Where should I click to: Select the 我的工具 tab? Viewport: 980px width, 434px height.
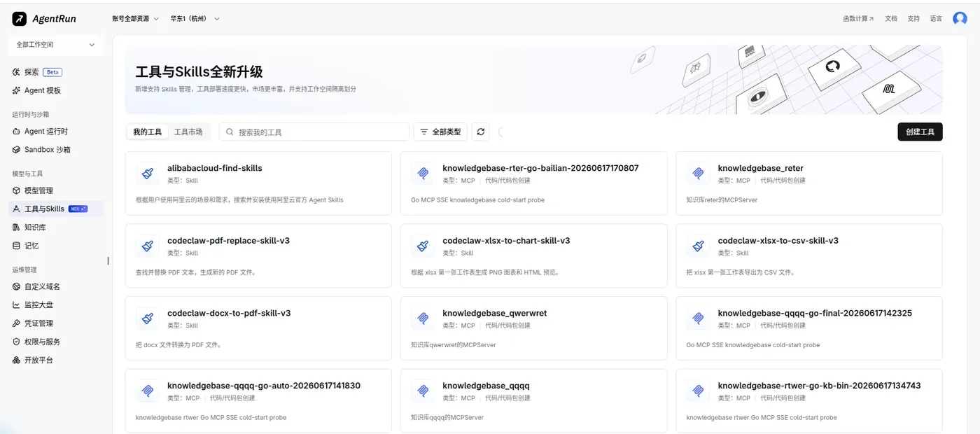click(148, 132)
